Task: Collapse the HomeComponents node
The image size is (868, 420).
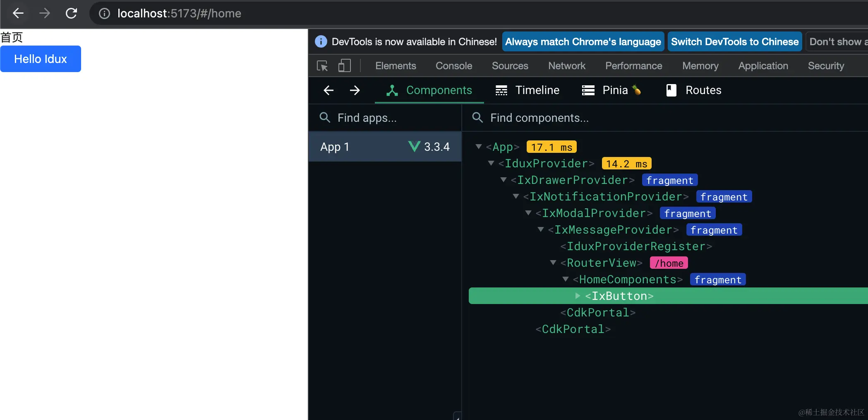Action: (x=566, y=279)
